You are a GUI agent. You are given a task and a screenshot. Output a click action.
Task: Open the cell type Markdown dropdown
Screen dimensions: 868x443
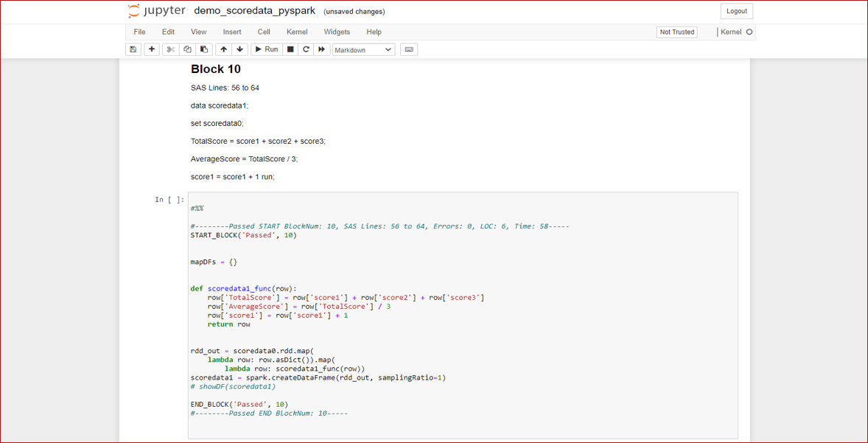(364, 49)
